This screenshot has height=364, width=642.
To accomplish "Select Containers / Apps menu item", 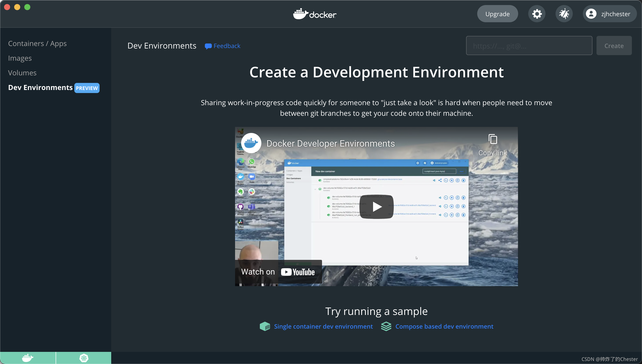I will tap(37, 43).
